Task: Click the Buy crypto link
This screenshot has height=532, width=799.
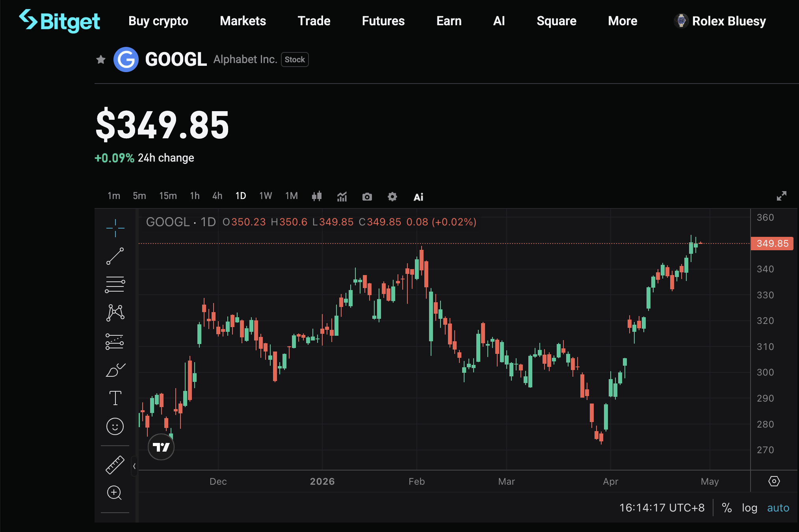Action: click(x=158, y=21)
